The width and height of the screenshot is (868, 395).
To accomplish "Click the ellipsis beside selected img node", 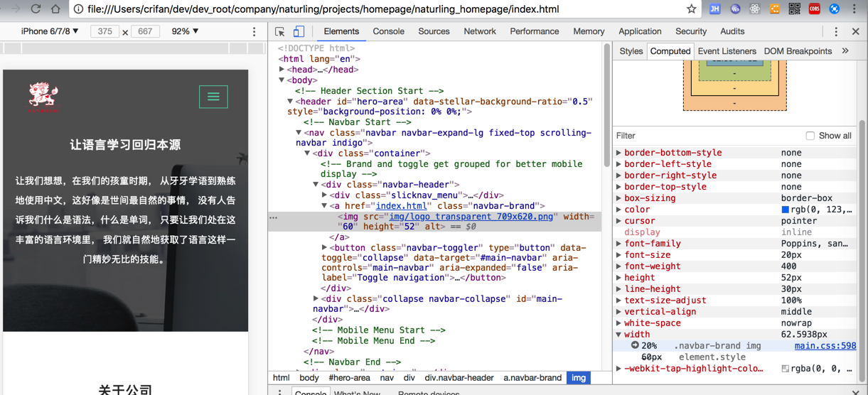I will click(x=274, y=217).
